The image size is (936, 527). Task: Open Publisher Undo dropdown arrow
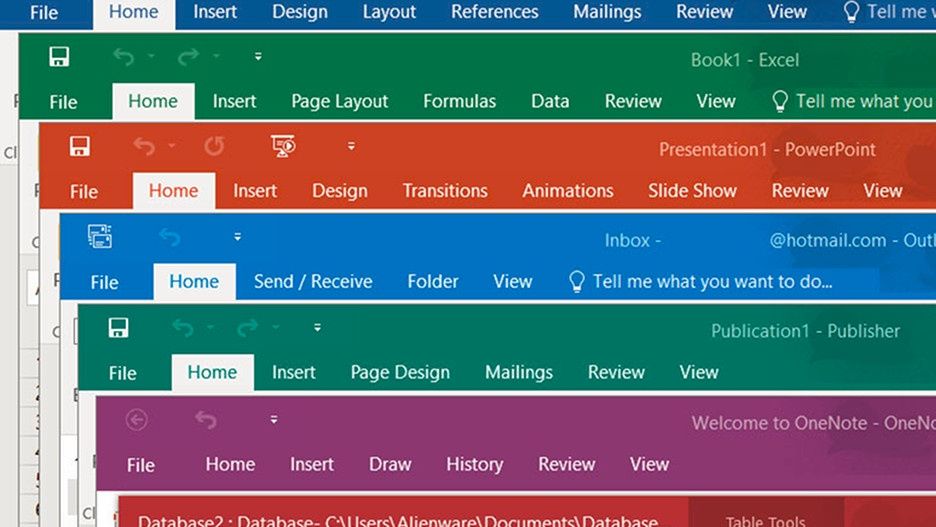click(211, 327)
